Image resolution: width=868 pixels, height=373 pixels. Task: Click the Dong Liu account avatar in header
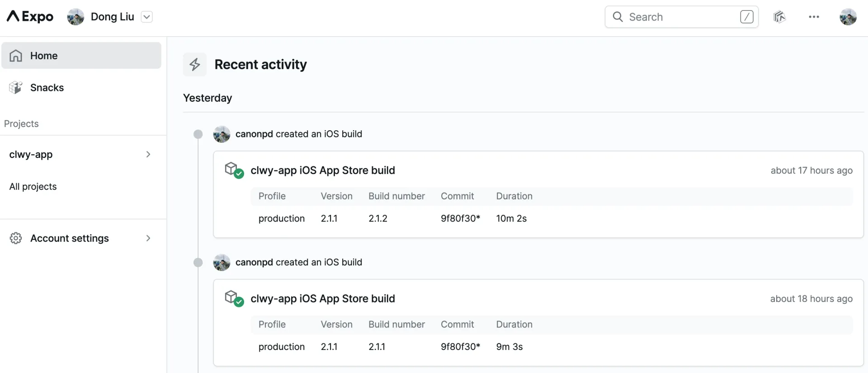pos(75,17)
